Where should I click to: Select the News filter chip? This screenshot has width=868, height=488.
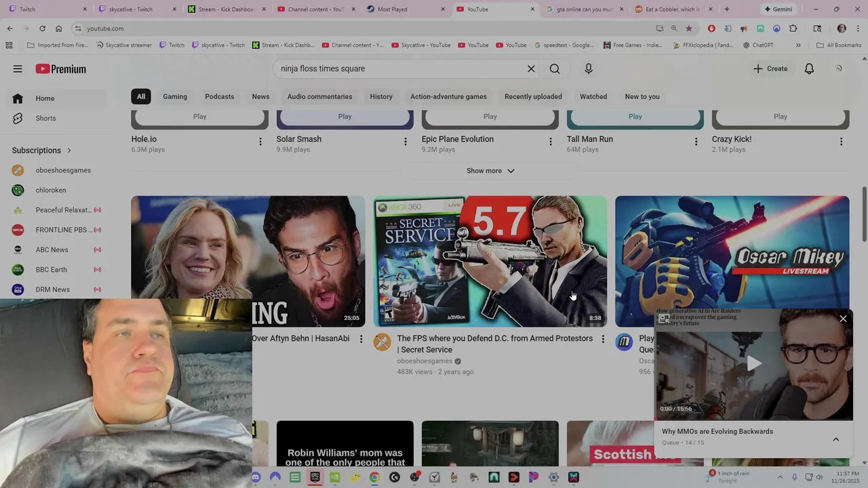click(x=261, y=96)
